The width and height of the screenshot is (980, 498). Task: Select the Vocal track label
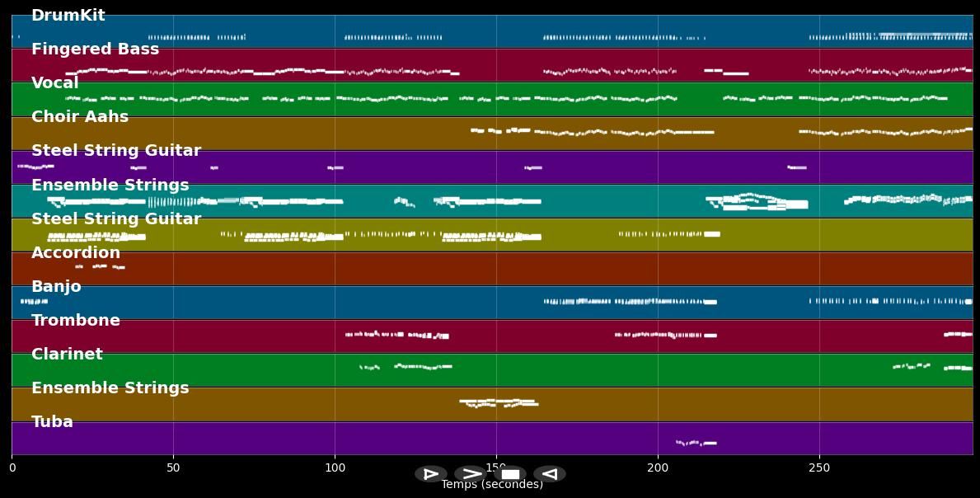click(x=54, y=82)
